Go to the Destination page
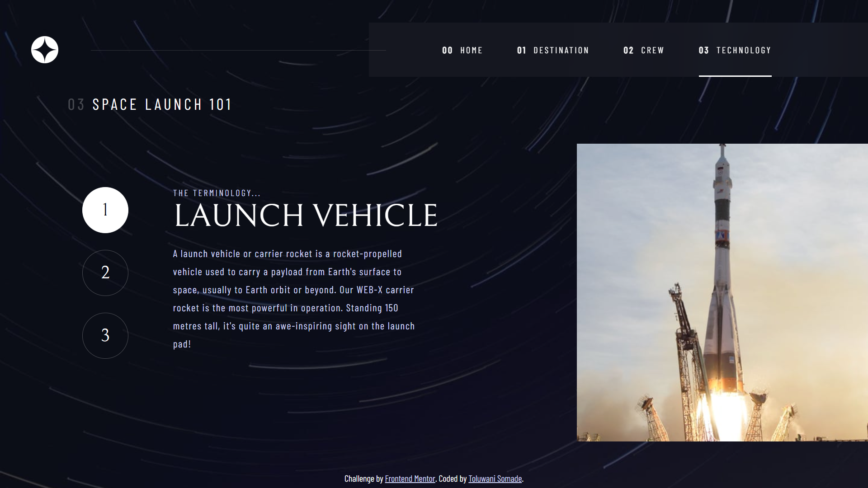The height and width of the screenshot is (488, 868). coord(553,50)
